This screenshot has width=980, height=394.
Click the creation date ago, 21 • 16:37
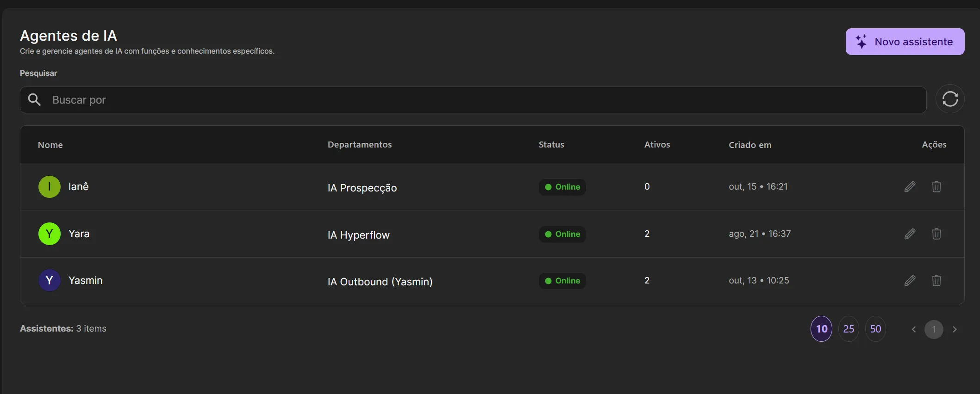point(760,234)
